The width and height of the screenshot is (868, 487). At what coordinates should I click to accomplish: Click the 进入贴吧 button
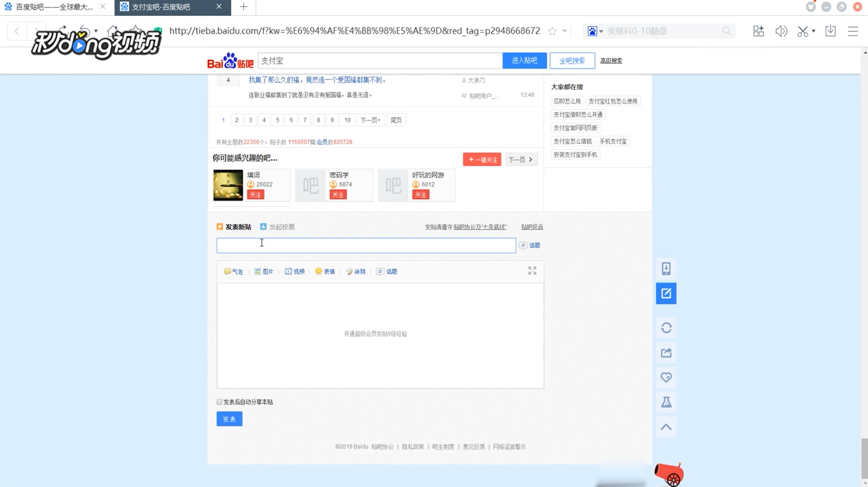click(525, 60)
